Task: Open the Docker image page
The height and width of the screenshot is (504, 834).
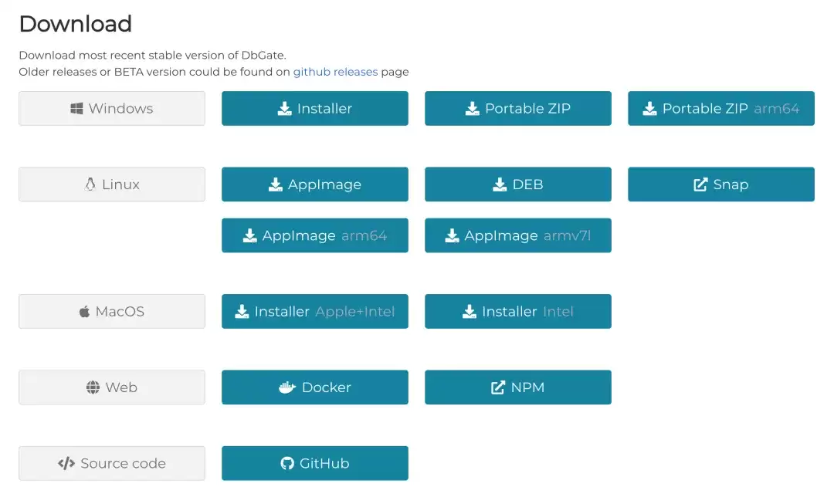Action: click(315, 387)
